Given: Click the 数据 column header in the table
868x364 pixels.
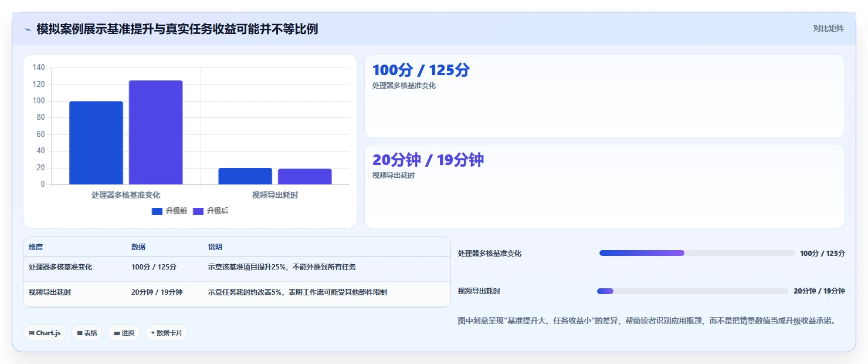Looking at the screenshot, I should [x=138, y=247].
